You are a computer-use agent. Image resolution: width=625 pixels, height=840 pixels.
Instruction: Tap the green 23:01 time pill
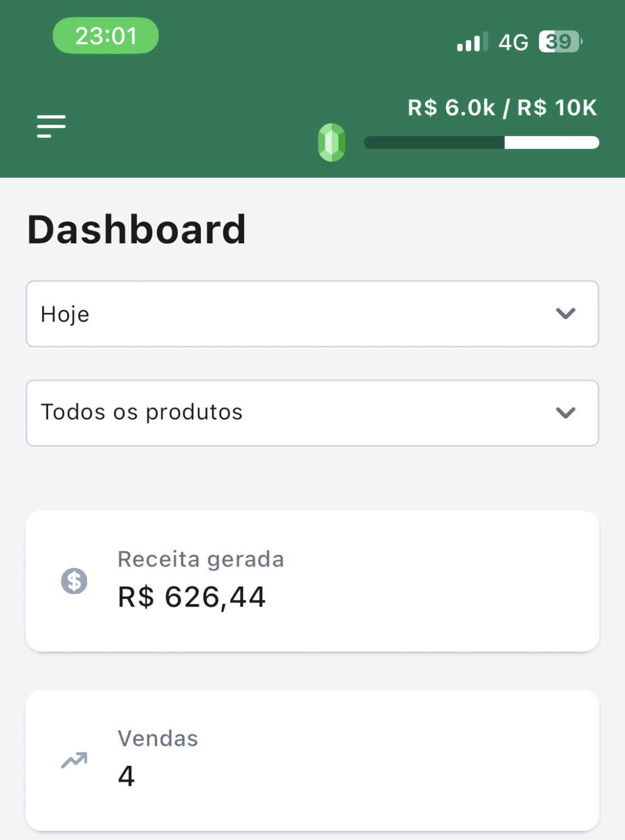(x=106, y=36)
